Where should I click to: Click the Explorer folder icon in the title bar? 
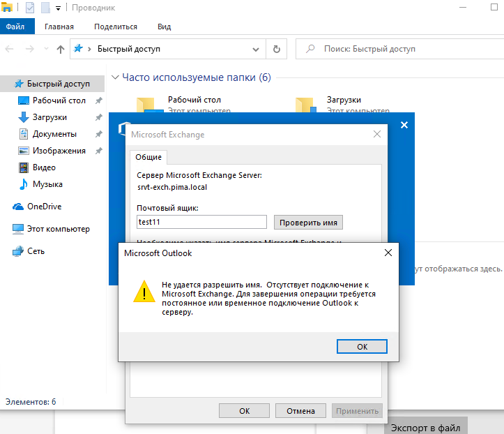coord(6,7)
